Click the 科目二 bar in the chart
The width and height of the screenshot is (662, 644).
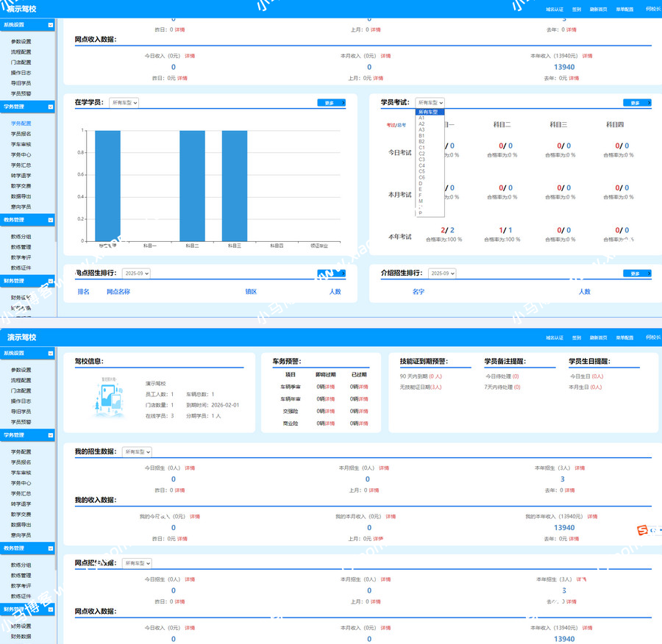(192, 185)
